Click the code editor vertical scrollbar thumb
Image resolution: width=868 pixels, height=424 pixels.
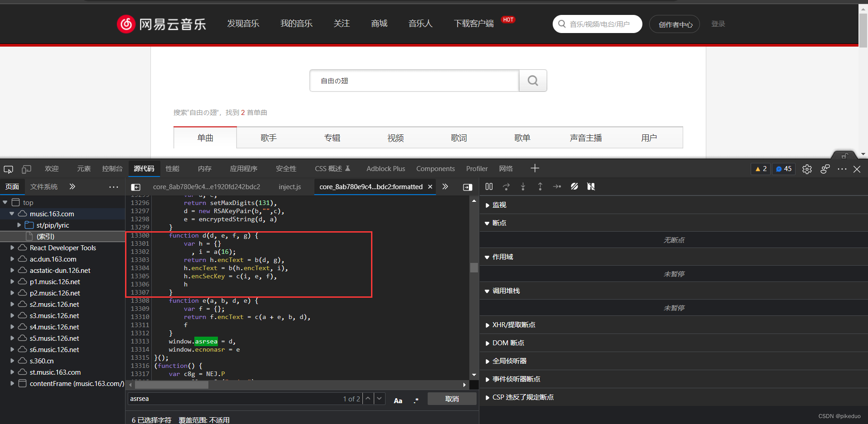pos(474,267)
